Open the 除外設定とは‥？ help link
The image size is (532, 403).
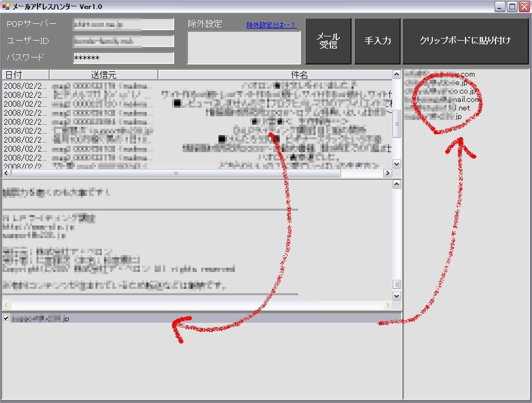pos(271,25)
